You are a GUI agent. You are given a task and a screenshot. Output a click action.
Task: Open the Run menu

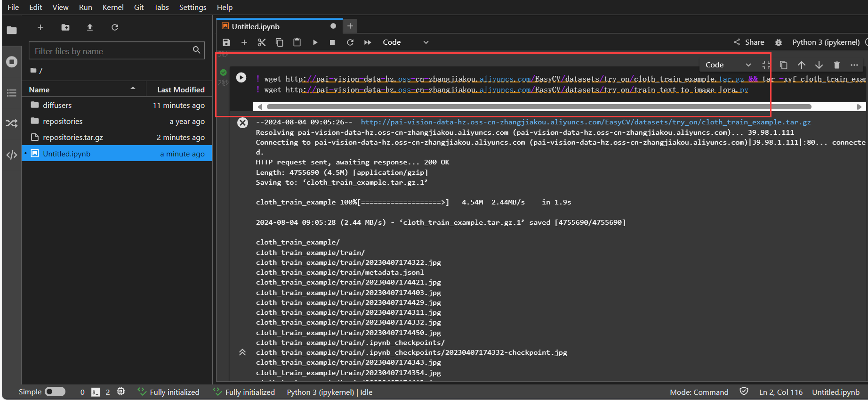[85, 7]
